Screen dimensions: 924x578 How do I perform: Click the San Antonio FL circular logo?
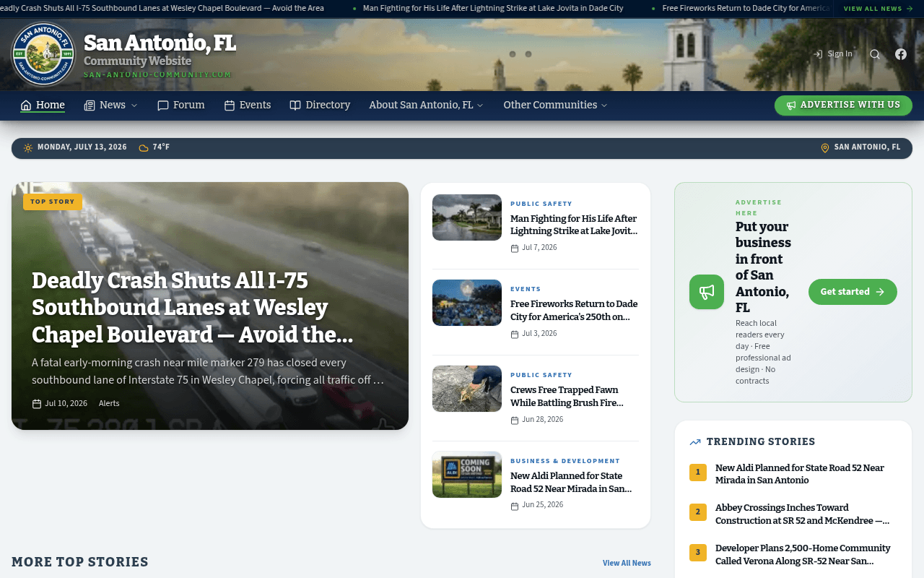coord(43,54)
